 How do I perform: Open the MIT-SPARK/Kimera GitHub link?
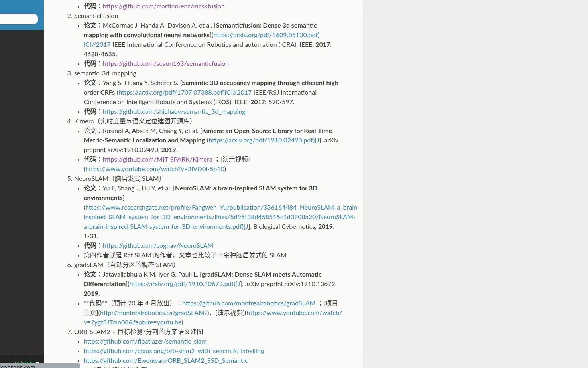click(157, 160)
